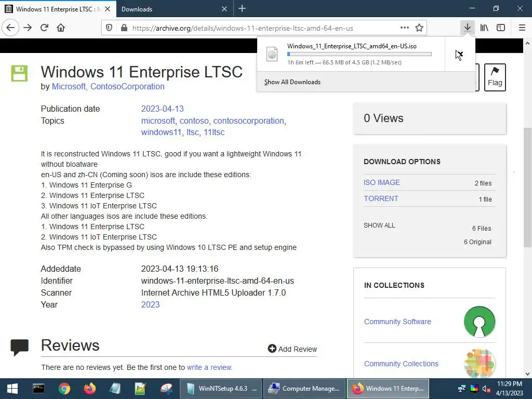Viewport: 532px width, 399px height.
Task: Open the contosocorporation topic link
Action: coord(248,121)
